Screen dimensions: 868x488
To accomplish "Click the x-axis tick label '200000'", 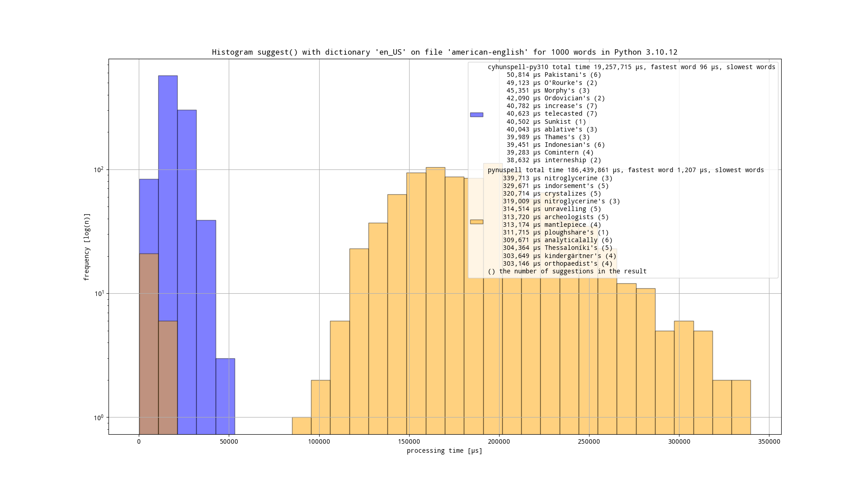I will click(499, 441).
